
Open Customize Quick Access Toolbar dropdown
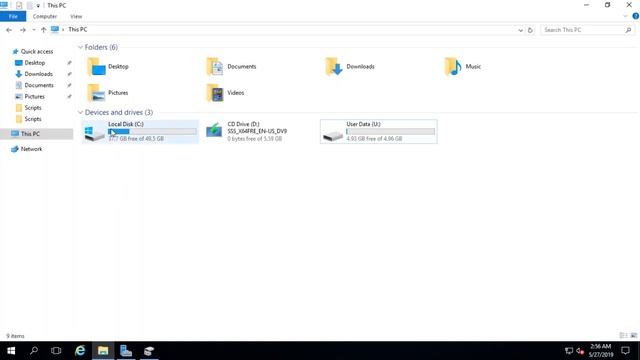pos(38,6)
